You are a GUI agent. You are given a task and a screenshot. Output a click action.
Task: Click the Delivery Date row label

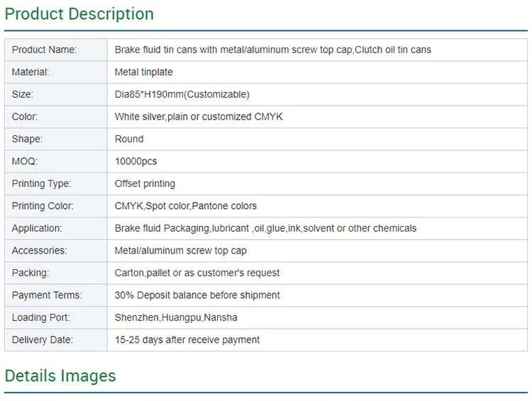coord(43,340)
